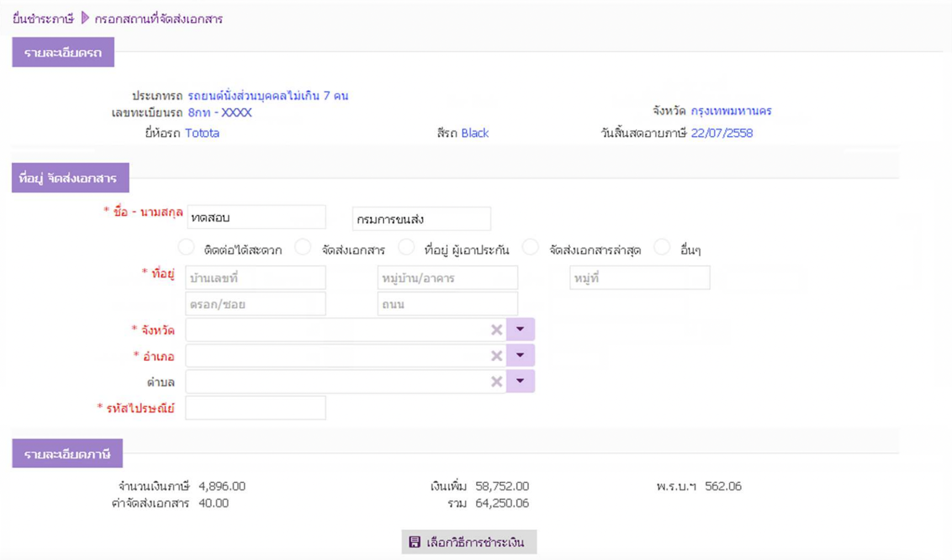The width and height of the screenshot is (952, 560).
Task: Select the จัดส่งเอกสาร radio option
Action: click(x=303, y=247)
